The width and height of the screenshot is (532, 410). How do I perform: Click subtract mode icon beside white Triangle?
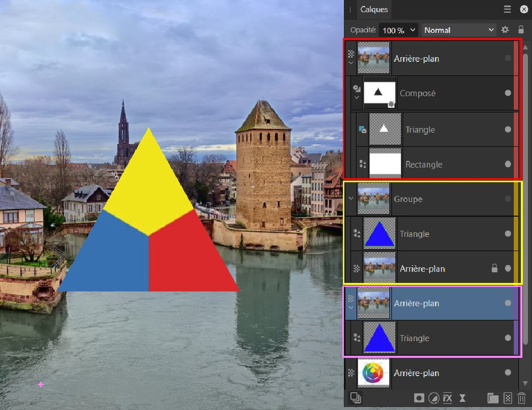363,130
